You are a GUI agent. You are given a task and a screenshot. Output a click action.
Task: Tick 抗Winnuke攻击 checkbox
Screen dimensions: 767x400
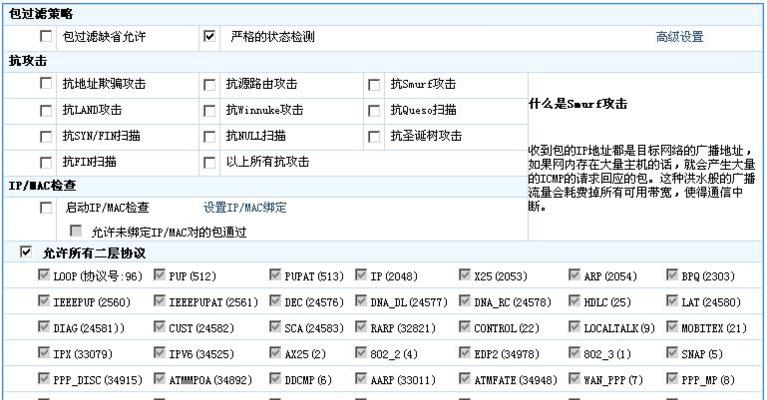coord(209,111)
